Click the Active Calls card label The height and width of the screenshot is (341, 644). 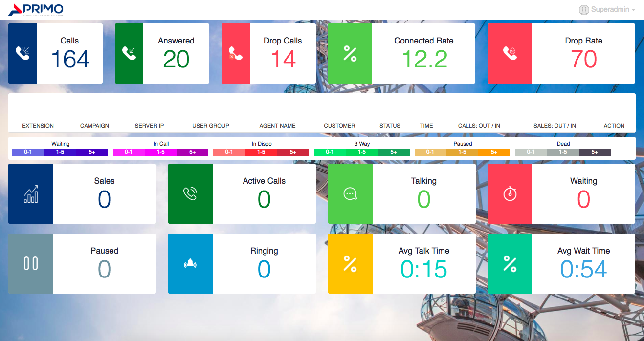coord(264,181)
